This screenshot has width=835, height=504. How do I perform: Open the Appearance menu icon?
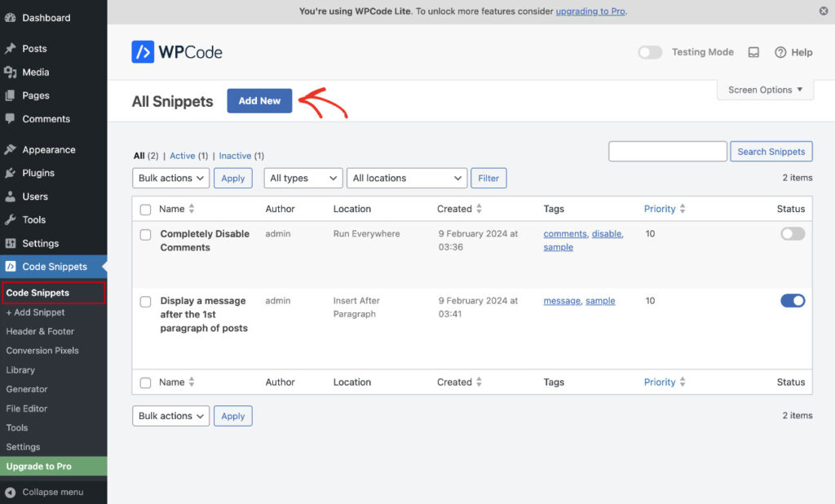[x=11, y=150]
